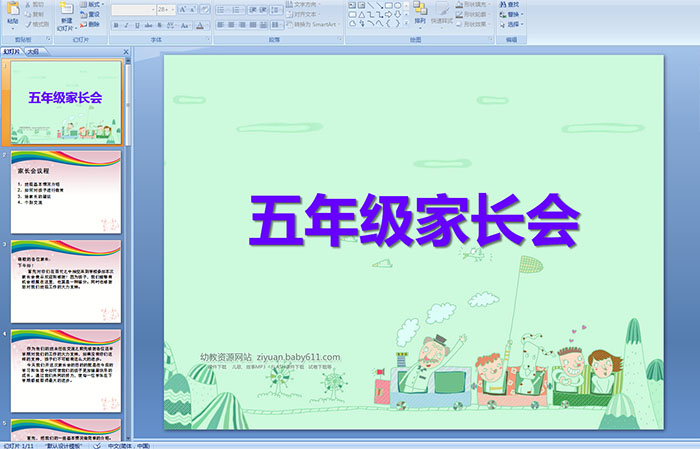700x449 pixels.
Task: Click the Copy command
Action: (x=34, y=14)
